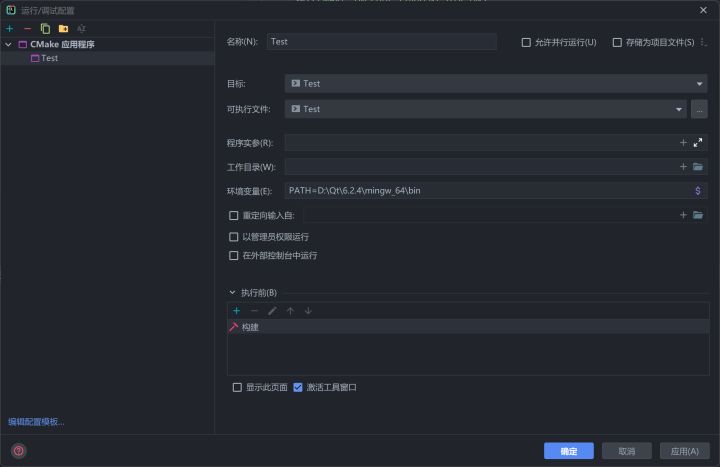Enable allow parallel run checkbox
The image size is (720, 467).
(x=526, y=42)
